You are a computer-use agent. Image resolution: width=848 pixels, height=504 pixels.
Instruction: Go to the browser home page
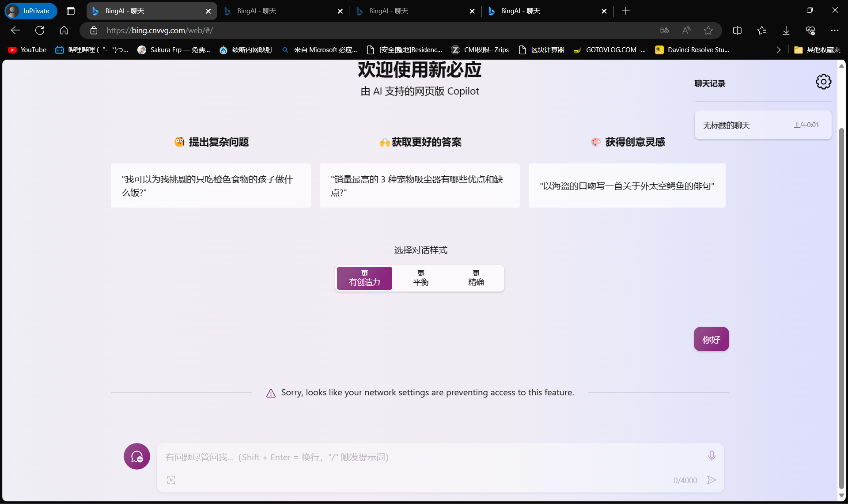pos(64,30)
